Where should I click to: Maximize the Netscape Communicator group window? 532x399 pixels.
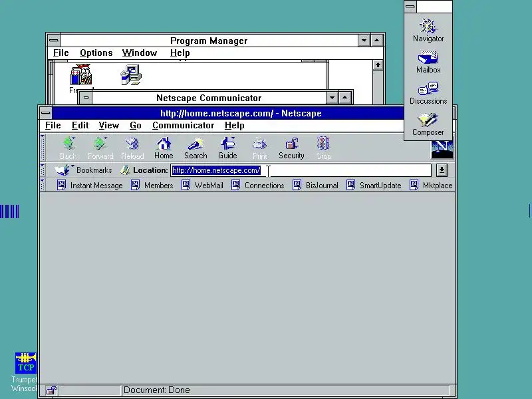point(344,98)
